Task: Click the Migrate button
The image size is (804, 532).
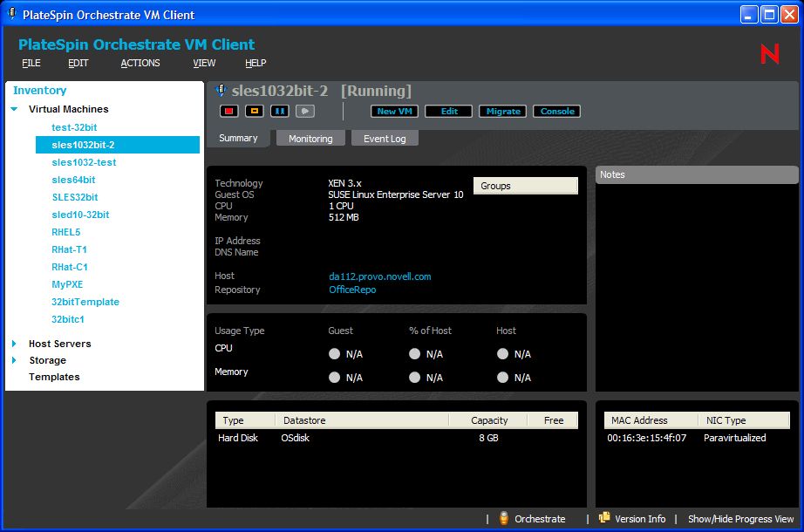Action: click(x=503, y=112)
